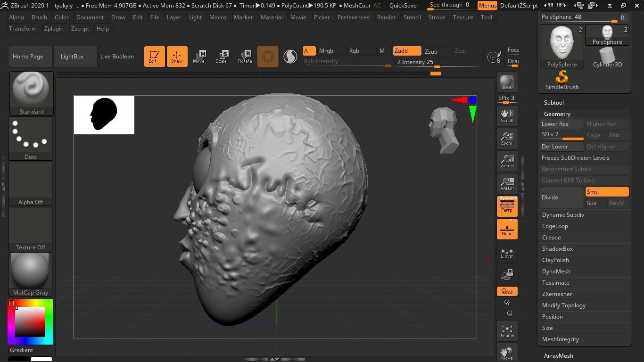
Task: Select the PolySphere head tool thumbnail
Action: point(562,46)
